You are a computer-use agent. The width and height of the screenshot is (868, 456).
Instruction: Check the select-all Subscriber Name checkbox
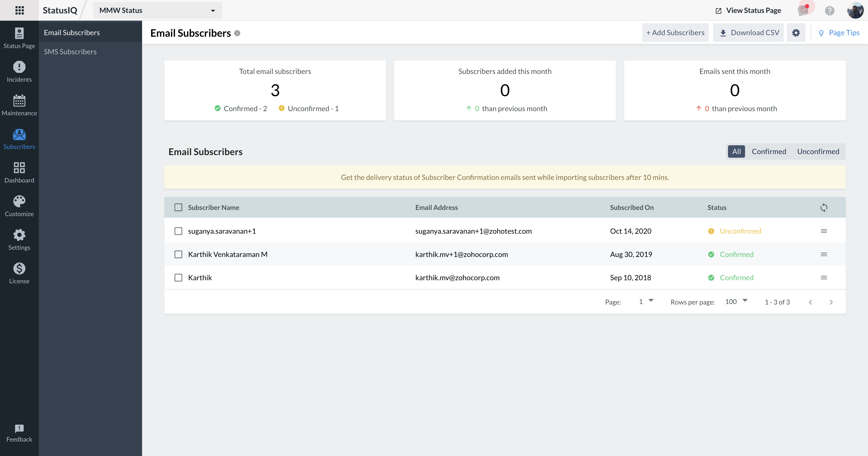tap(178, 207)
